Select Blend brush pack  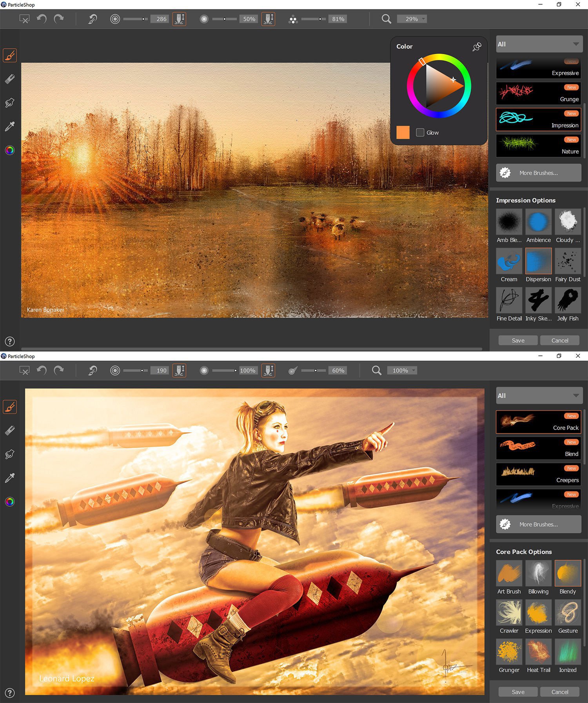click(x=538, y=448)
